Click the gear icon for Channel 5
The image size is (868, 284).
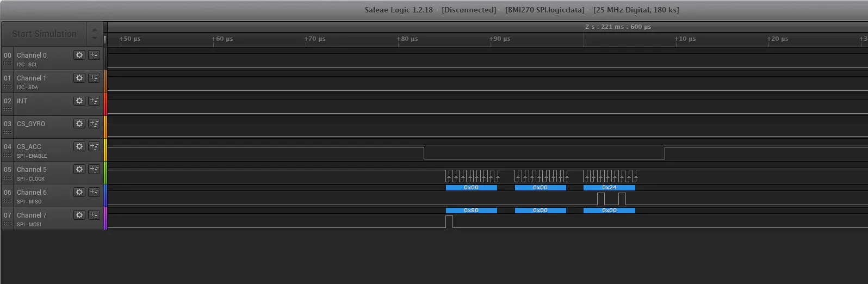tap(79, 169)
